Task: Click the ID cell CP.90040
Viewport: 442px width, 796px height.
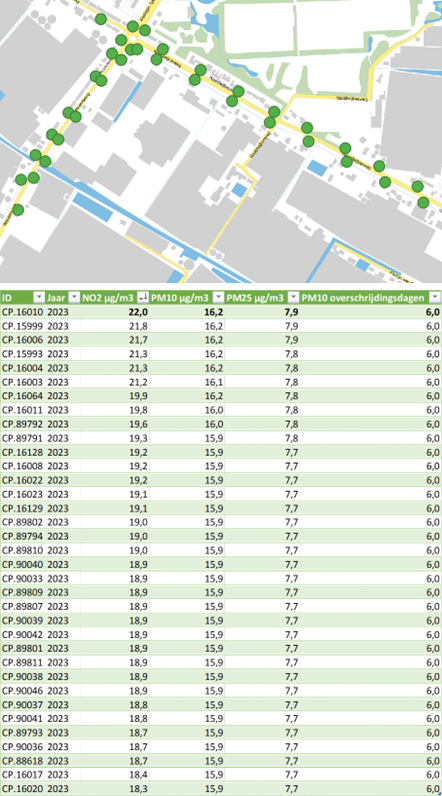Action: 23,564
